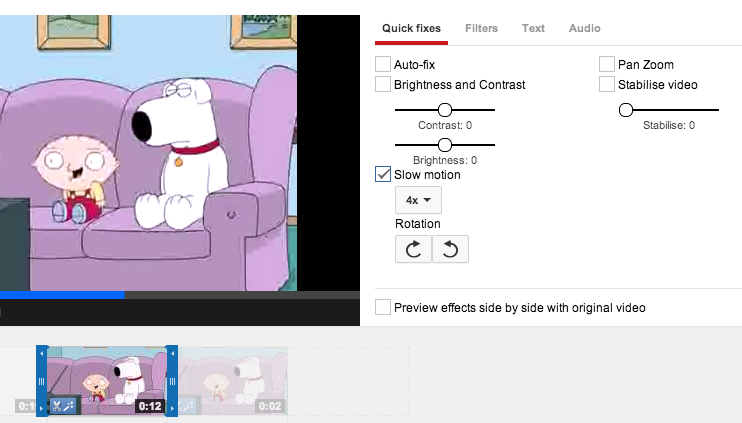Enable the Auto-fix checkbox

point(383,64)
